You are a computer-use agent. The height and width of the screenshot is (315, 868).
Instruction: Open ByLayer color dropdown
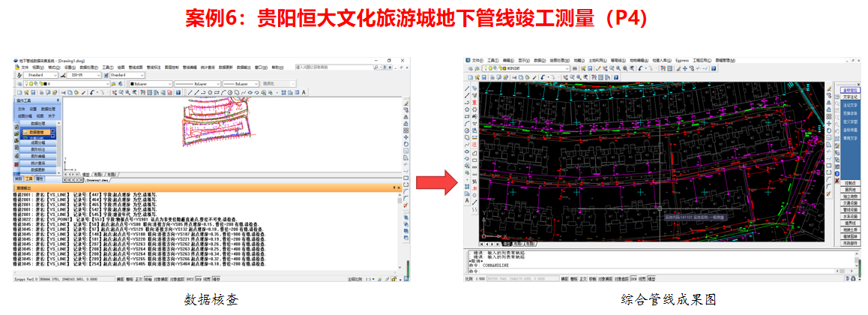151,84
